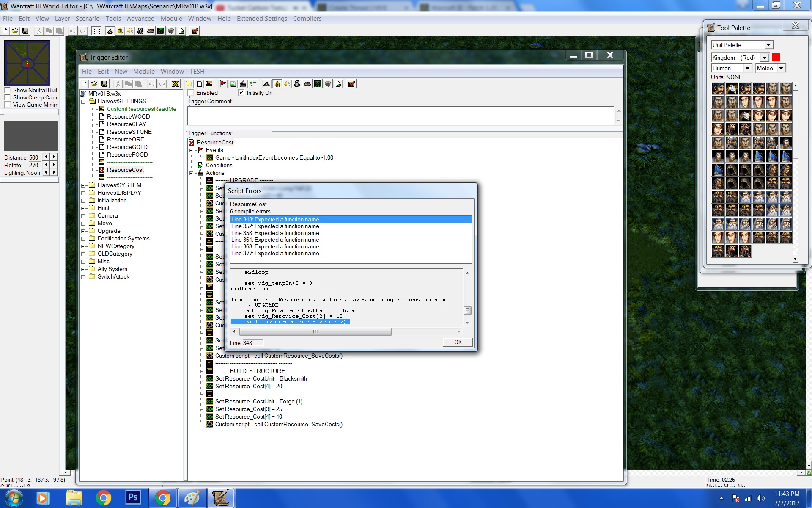The width and height of the screenshot is (812, 508).
Task: Open the Melee dropdown in Tool Palette
Action: coord(782,68)
